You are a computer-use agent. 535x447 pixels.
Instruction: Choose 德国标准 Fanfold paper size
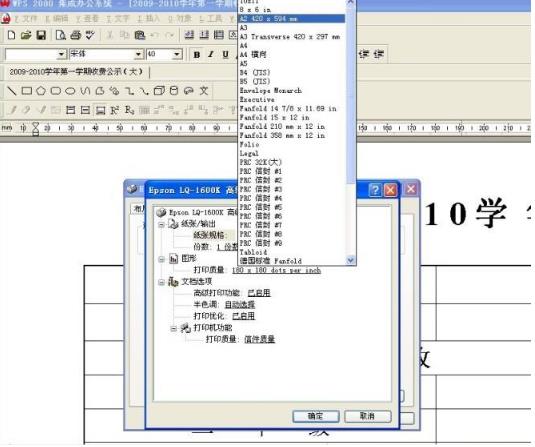click(271, 261)
